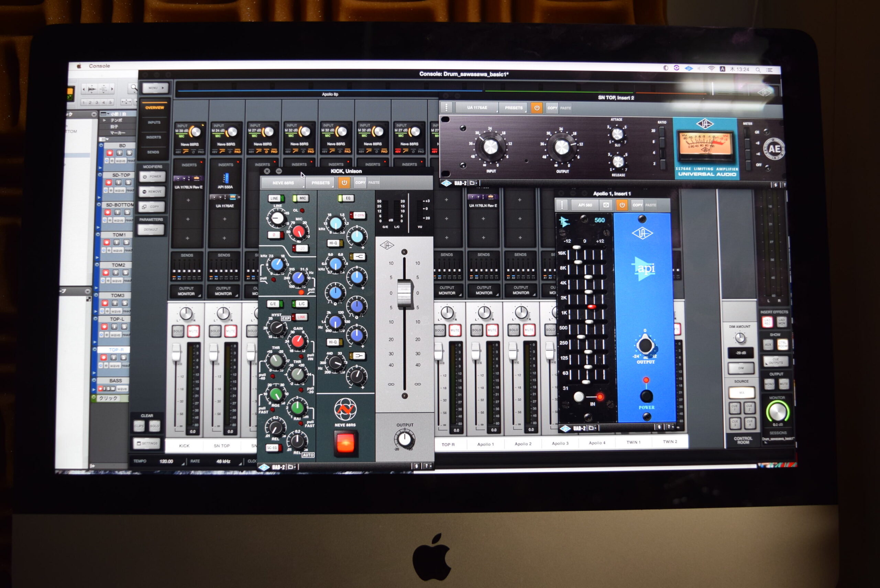
Task: Open PRESETS menu in UA 1176AE window
Action: tap(514, 108)
